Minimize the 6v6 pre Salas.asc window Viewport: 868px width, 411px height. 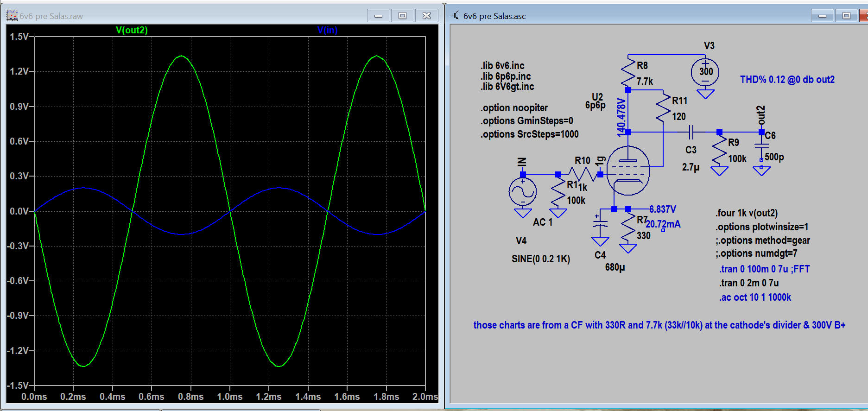tap(823, 16)
